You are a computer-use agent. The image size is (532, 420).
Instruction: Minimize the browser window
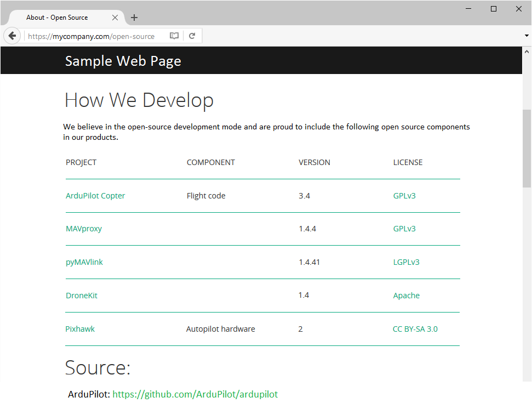point(469,9)
